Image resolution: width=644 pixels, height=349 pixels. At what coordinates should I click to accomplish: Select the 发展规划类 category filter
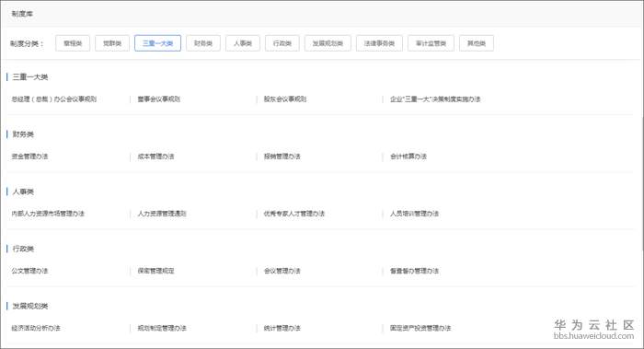pos(328,43)
